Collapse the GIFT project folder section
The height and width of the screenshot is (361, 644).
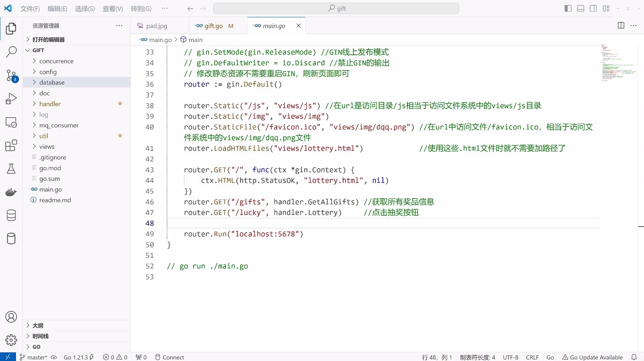coord(77,50)
